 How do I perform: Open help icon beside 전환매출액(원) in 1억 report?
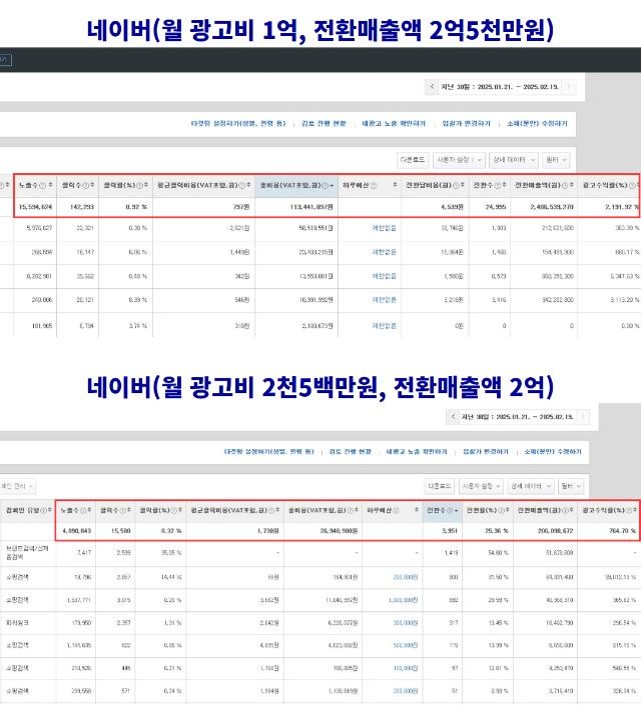click(565, 185)
